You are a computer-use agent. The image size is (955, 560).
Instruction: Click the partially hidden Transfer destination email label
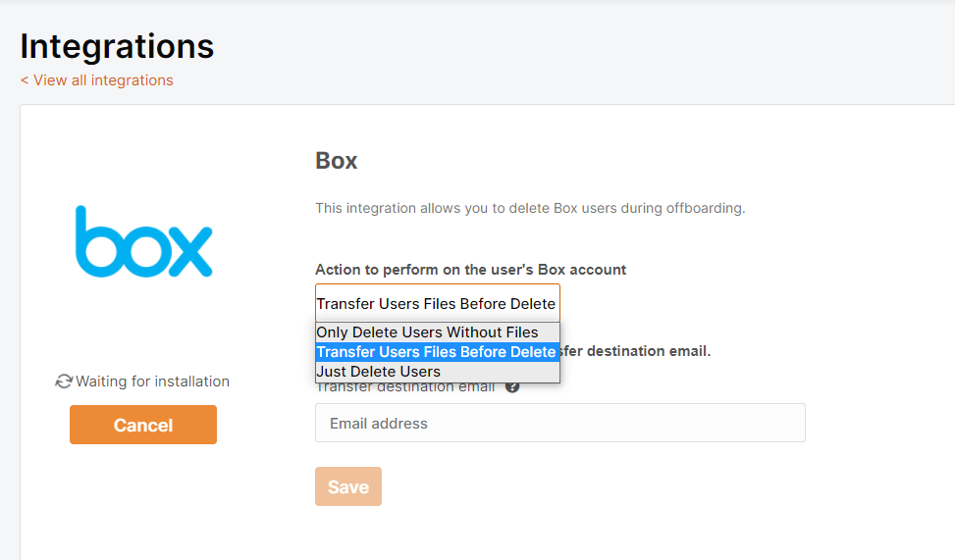click(405, 387)
